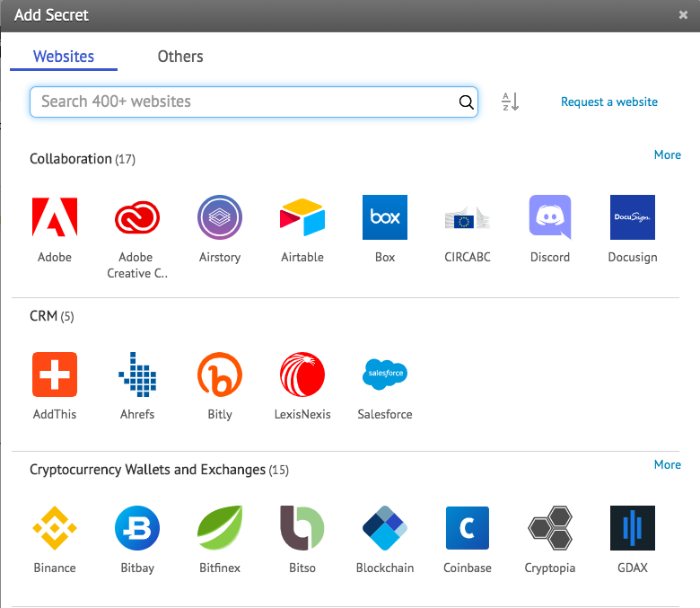Viewport: 700px width, 608px height.
Task: Pick the Salesforce cloud icon
Action: pyautogui.click(x=385, y=374)
